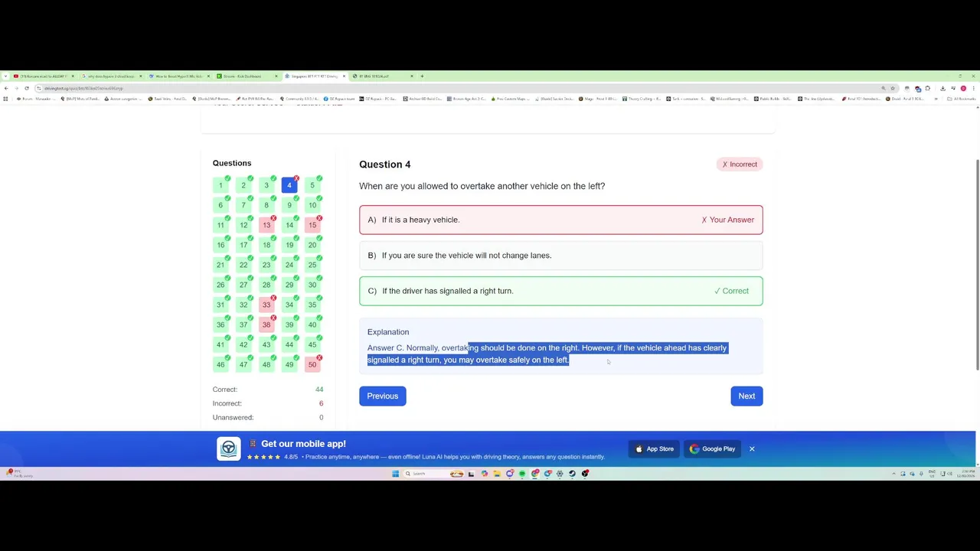Click the browser forward arrow
The image size is (980, 551).
pos(16,88)
